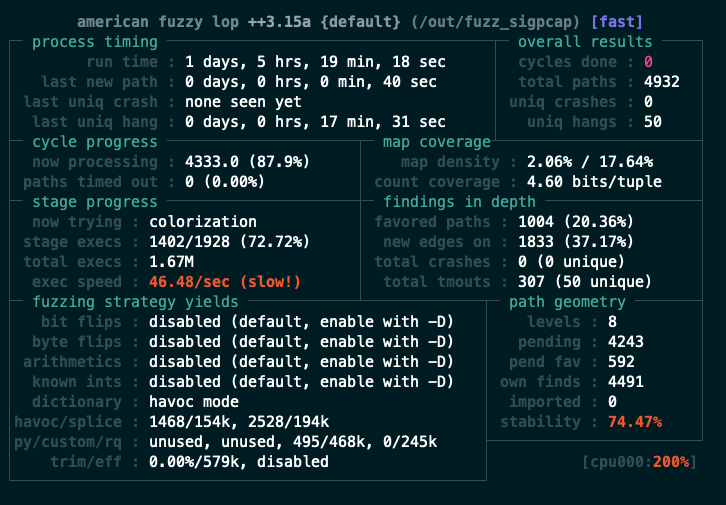Viewport: 726px width, 505px height.
Task: Select the last uniq hang time value
Action: 315,122
